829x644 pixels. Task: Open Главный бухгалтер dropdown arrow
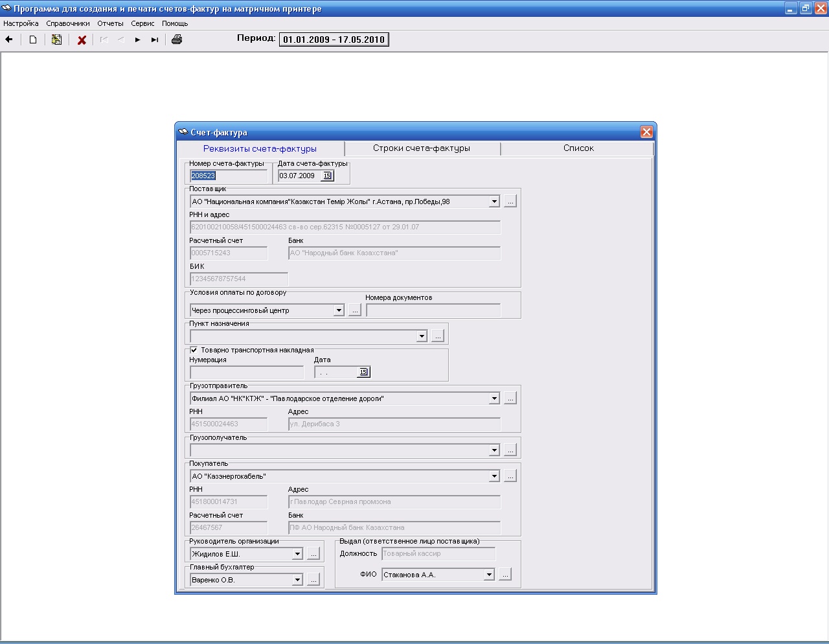297,580
